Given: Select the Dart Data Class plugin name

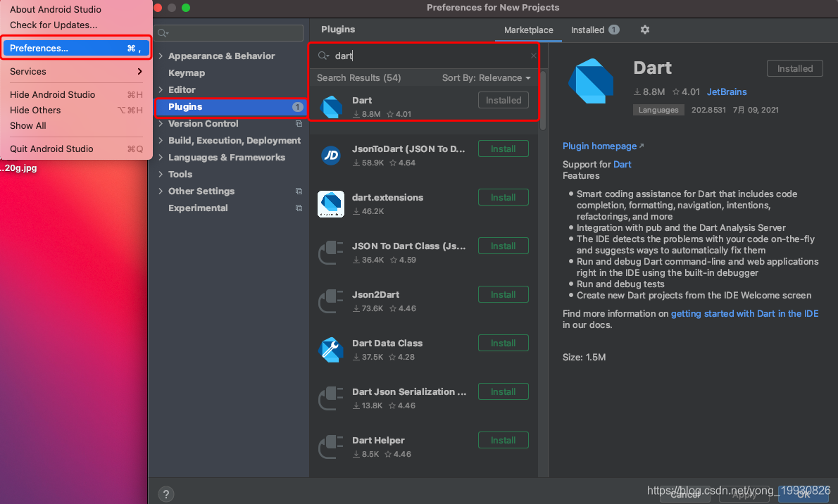Looking at the screenshot, I should (x=387, y=343).
